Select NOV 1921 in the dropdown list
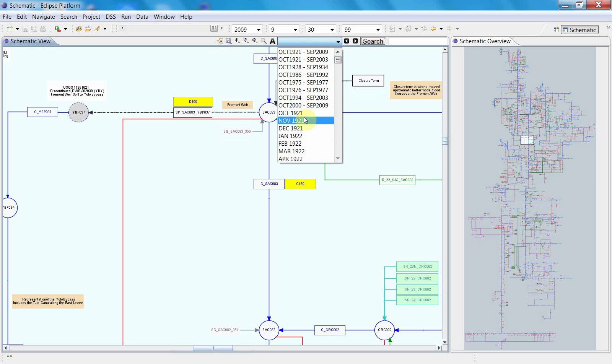612x364 pixels. pyautogui.click(x=306, y=121)
